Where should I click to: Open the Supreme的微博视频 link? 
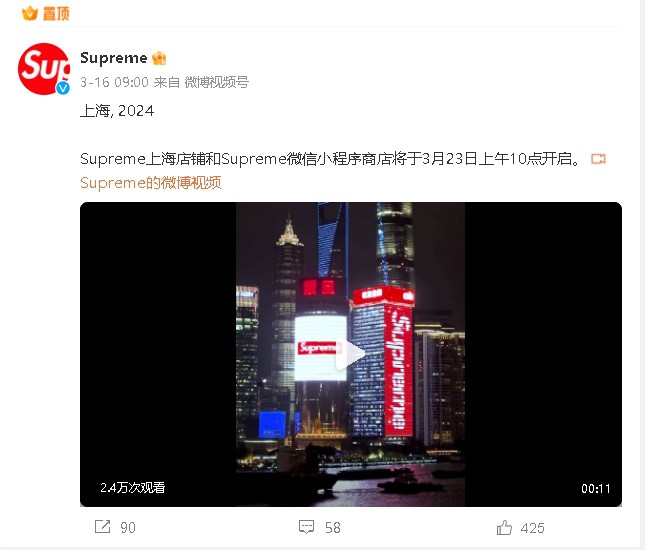point(151,183)
